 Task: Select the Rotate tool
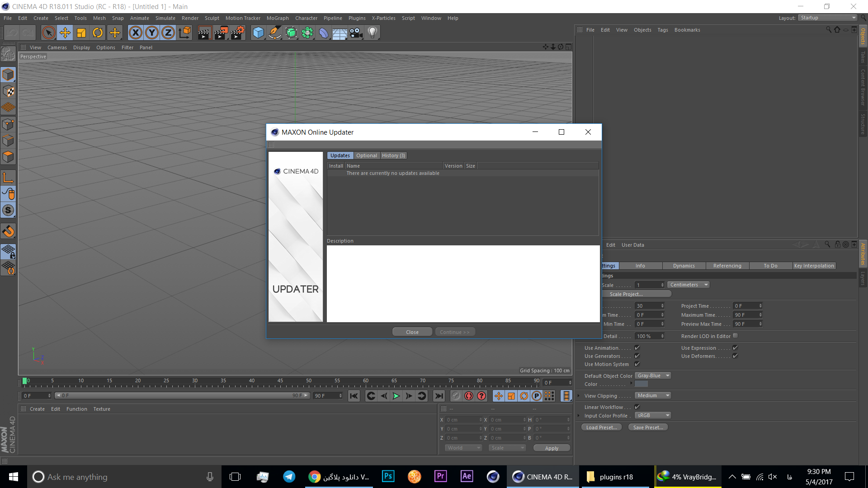point(98,33)
